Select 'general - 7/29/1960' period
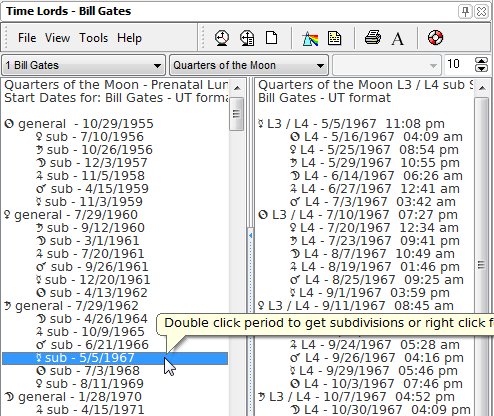Screen dimensions: 494x416 [x=71, y=215]
